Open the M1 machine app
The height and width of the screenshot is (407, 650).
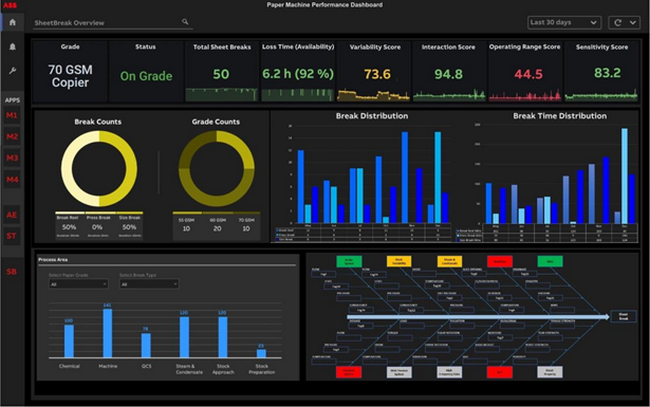[x=12, y=115]
